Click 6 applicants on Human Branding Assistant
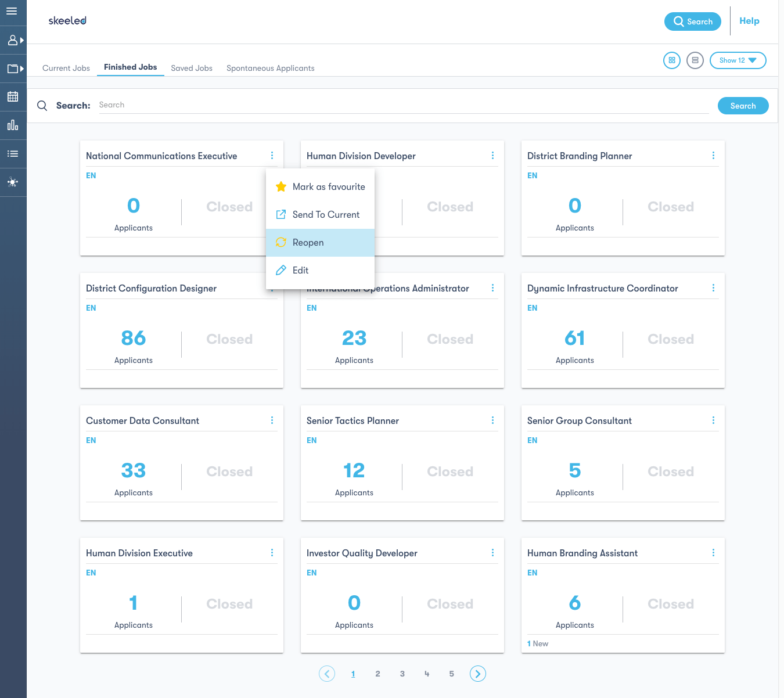784x698 pixels. click(575, 603)
